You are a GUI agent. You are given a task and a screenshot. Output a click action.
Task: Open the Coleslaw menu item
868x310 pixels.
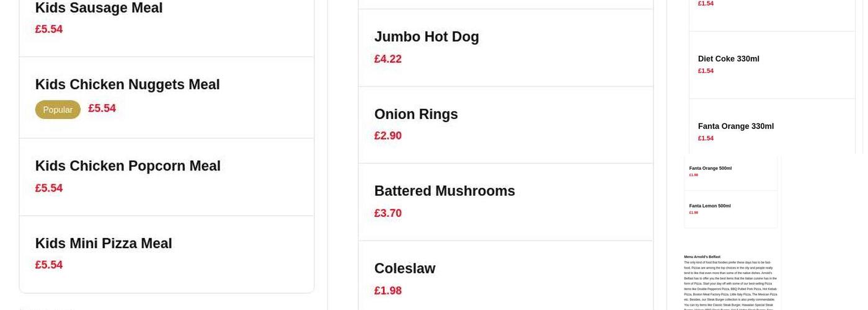point(405,268)
